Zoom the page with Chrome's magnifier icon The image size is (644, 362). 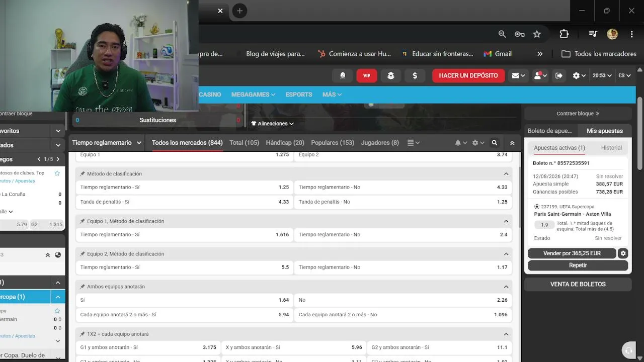coord(502,34)
